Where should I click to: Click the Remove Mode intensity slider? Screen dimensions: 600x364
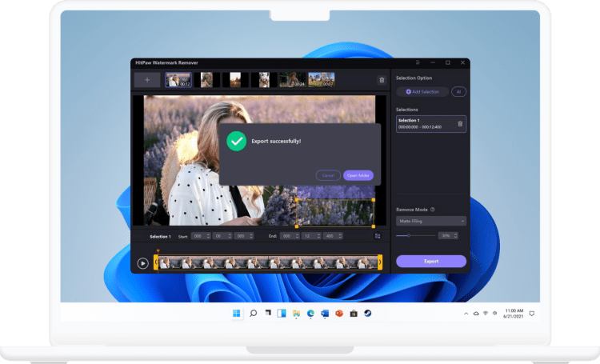(414, 235)
